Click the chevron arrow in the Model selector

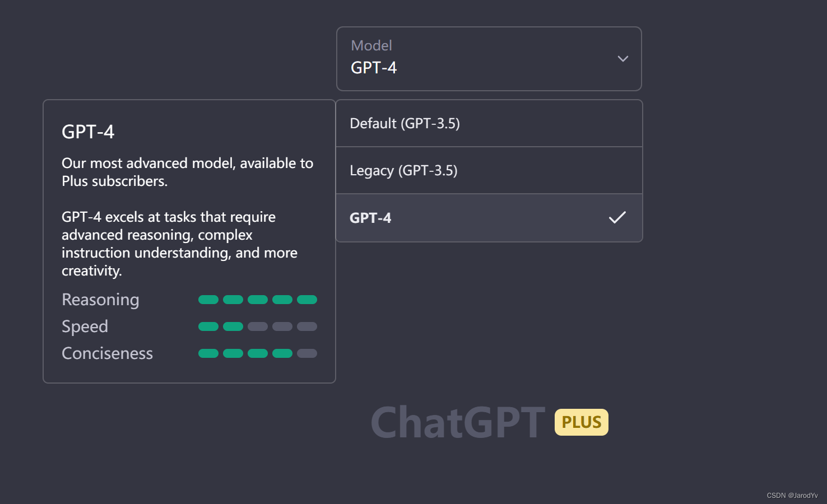point(622,59)
